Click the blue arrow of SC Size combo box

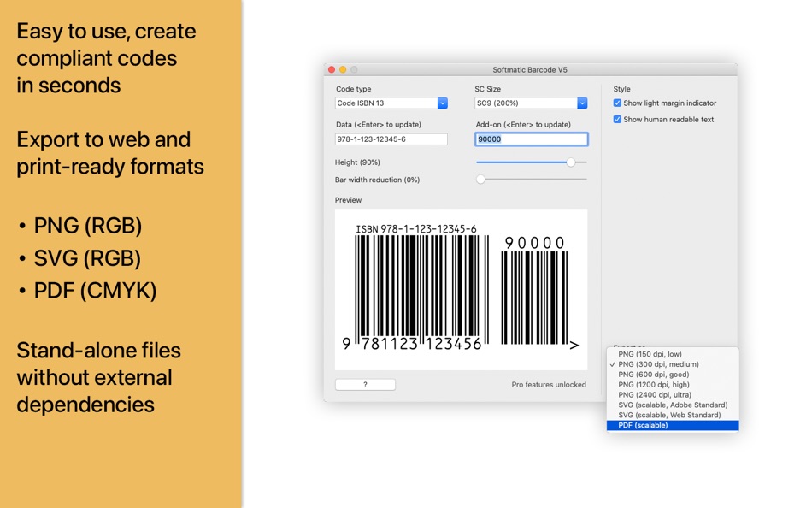tap(582, 103)
